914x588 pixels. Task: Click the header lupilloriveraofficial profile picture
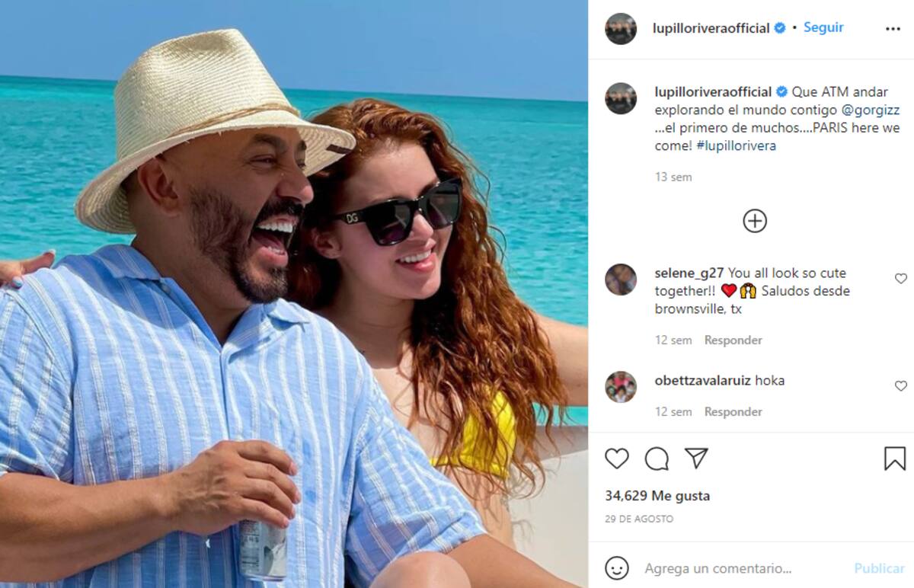[621, 29]
